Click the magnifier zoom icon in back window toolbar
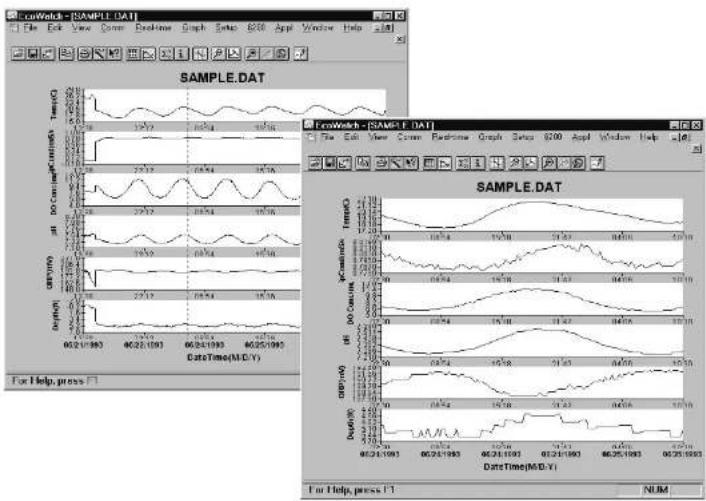Image resolution: width=706 pixels, height=501 pixels. pos(218,54)
